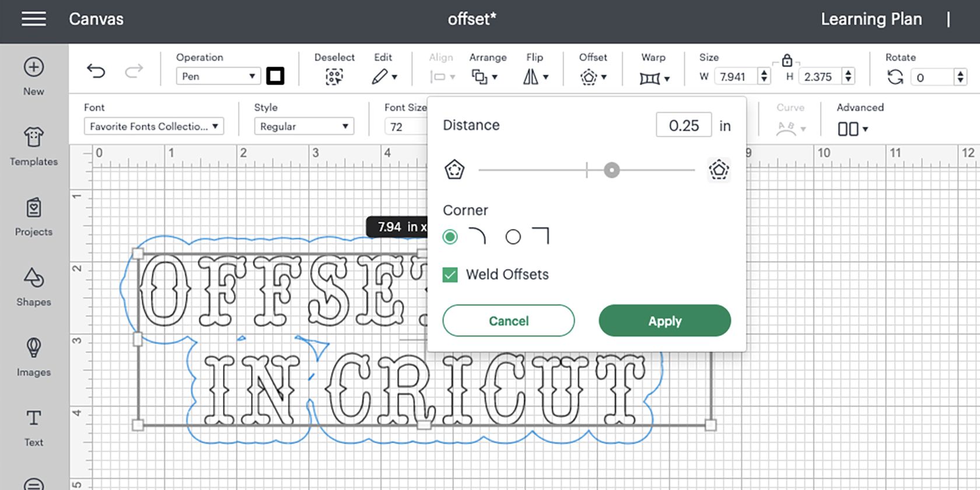This screenshot has height=490, width=980.
Task: Click the large dashed offset pentagon icon
Action: [719, 170]
